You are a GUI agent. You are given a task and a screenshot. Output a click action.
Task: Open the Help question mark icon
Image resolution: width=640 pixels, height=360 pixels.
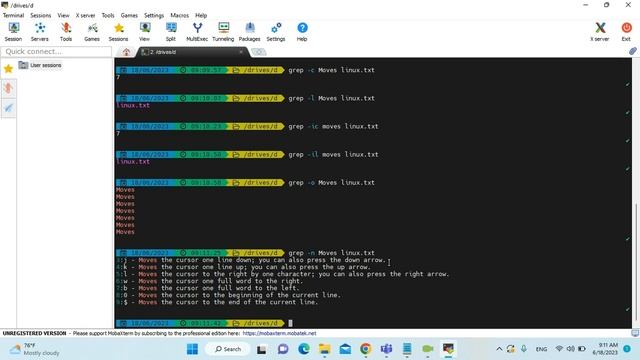(x=302, y=32)
